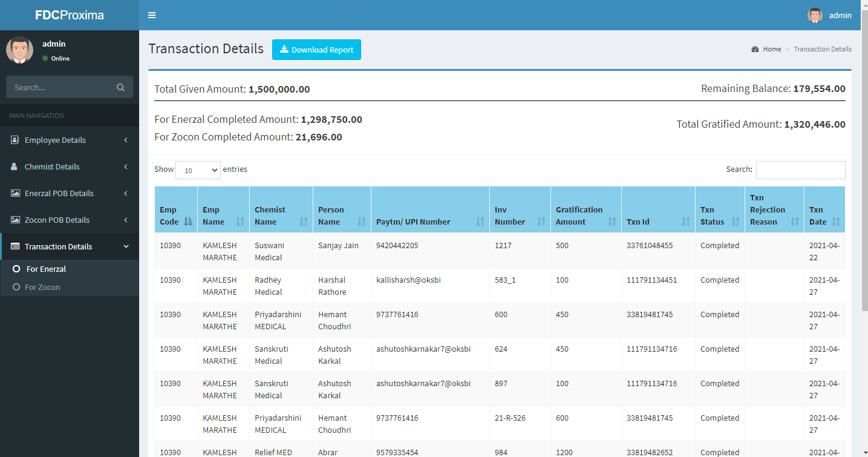
Task: Sort by Txn Rejection Reason column icon
Action: [795, 222]
